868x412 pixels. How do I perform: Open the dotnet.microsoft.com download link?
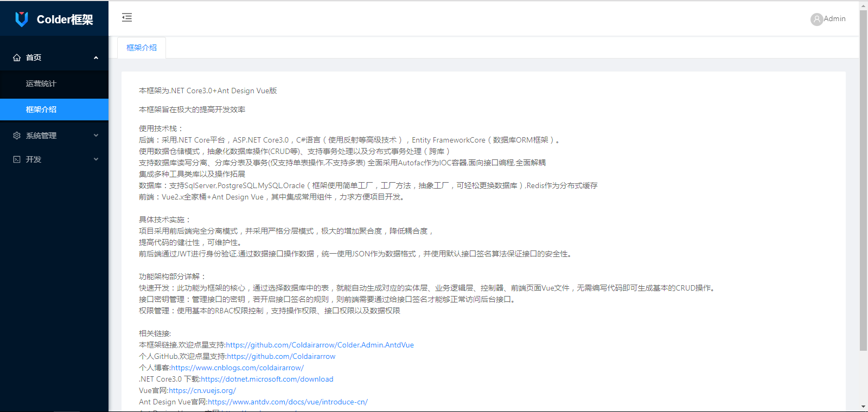pyautogui.click(x=267, y=379)
